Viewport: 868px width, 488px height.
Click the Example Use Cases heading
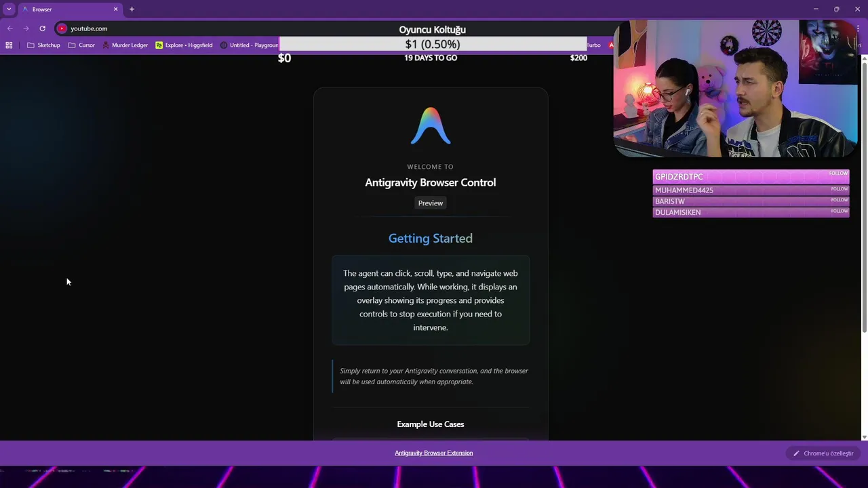coord(431,424)
